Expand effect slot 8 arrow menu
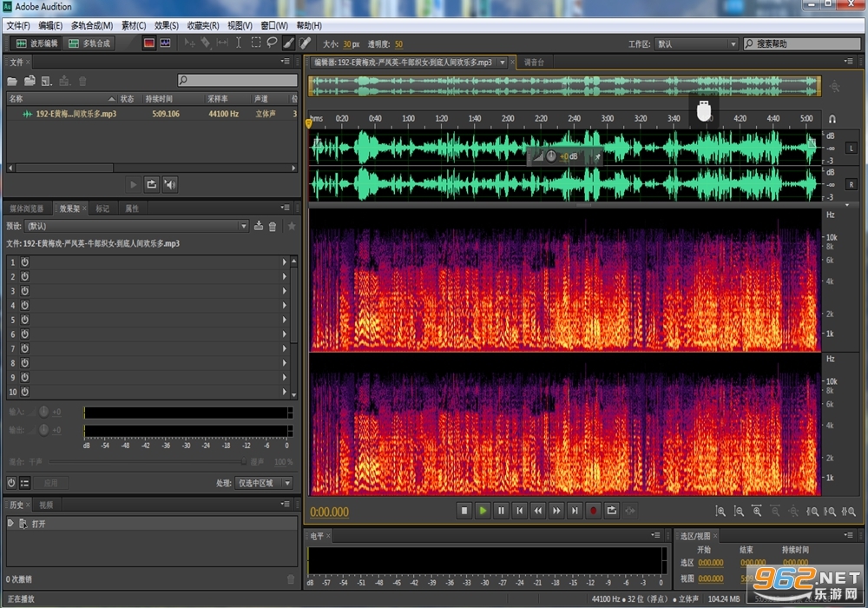This screenshot has height=608, width=868. tap(285, 363)
